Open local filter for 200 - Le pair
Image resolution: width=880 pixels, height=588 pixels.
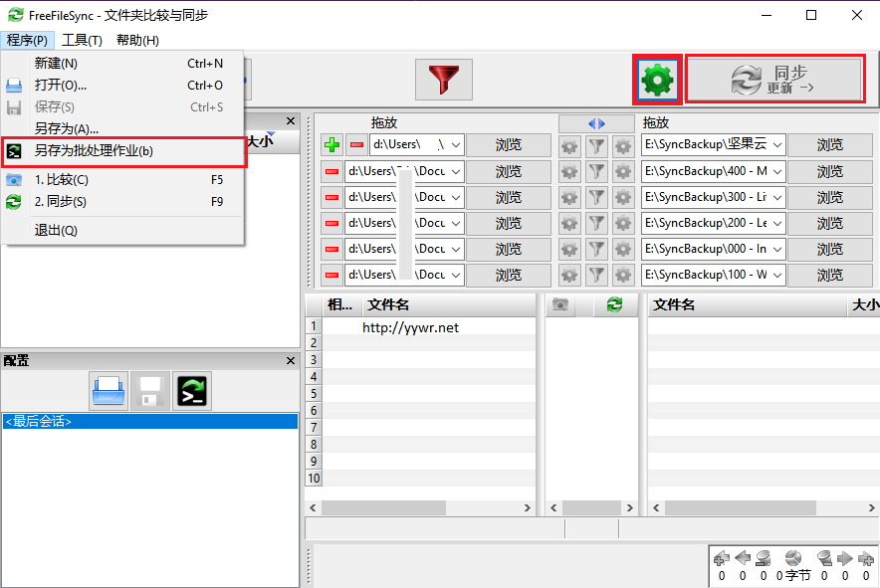click(x=596, y=223)
